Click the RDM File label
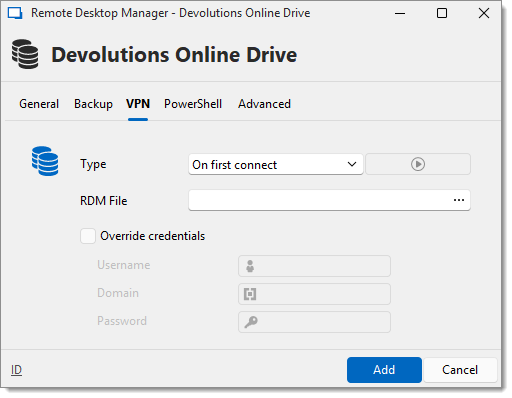Image resolution: width=512 pixels, height=398 pixels. tap(104, 201)
